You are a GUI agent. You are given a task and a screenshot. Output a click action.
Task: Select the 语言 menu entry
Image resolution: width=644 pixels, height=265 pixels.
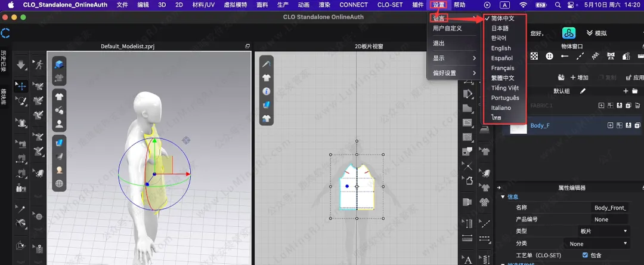439,19
